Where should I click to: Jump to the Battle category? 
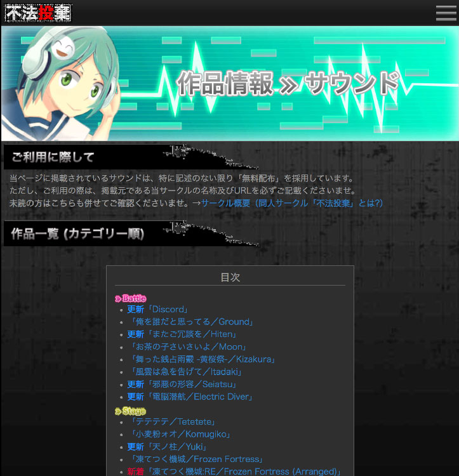[x=131, y=298]
